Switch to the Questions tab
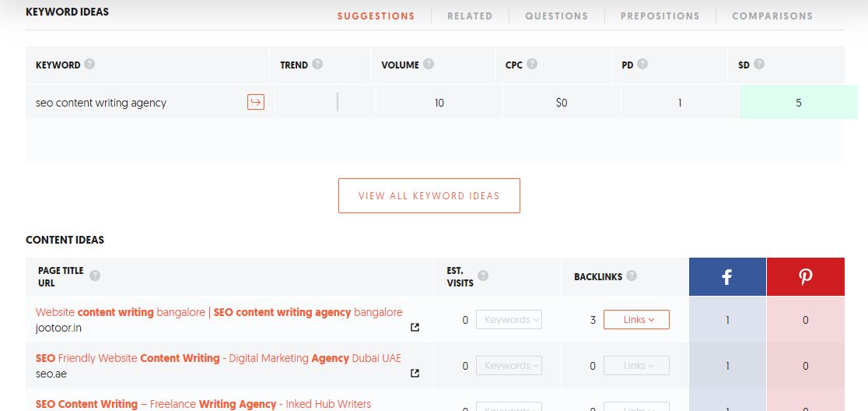868x411 pixels. coord(556,16)
